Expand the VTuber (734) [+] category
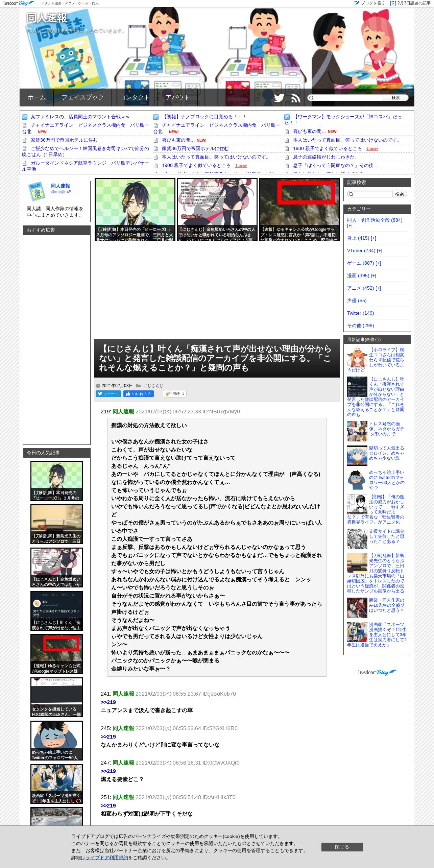This screenshot has width=434, height=868. point(380,250)
